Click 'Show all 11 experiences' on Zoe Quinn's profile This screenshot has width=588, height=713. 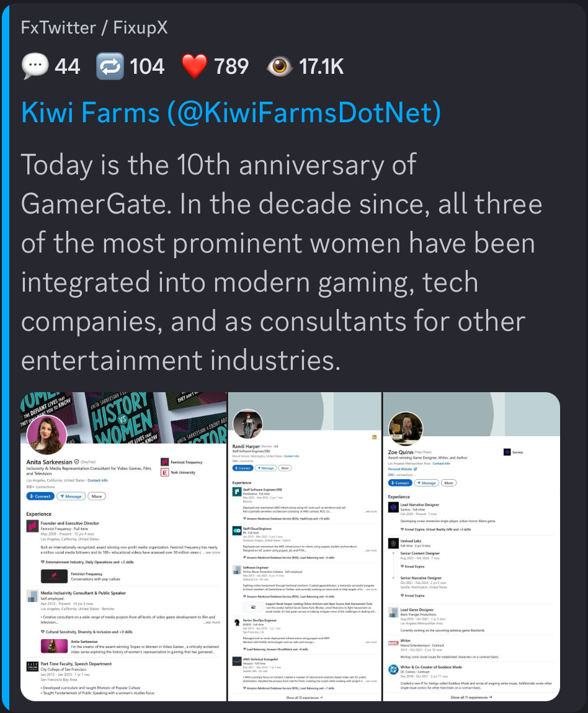click(x=471, y=697)
